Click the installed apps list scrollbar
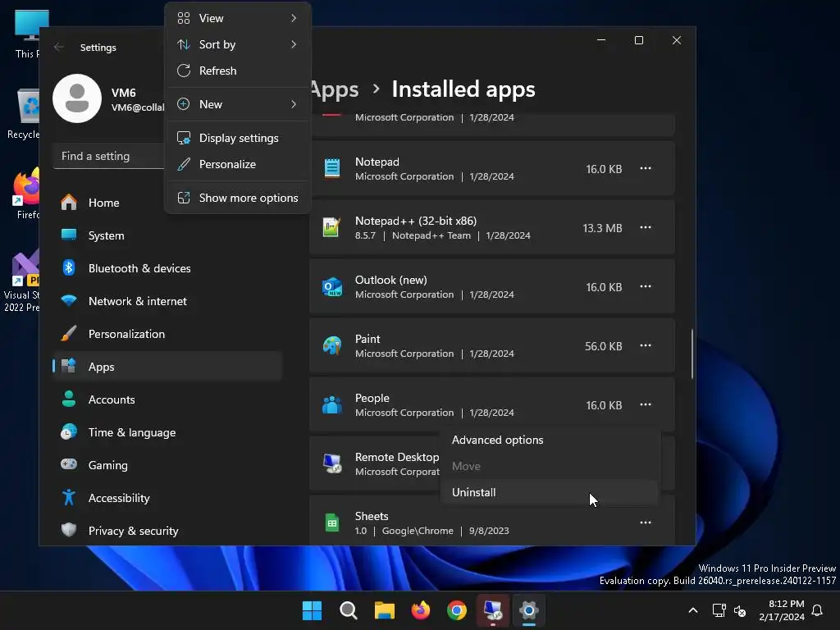 pos(692,354)
